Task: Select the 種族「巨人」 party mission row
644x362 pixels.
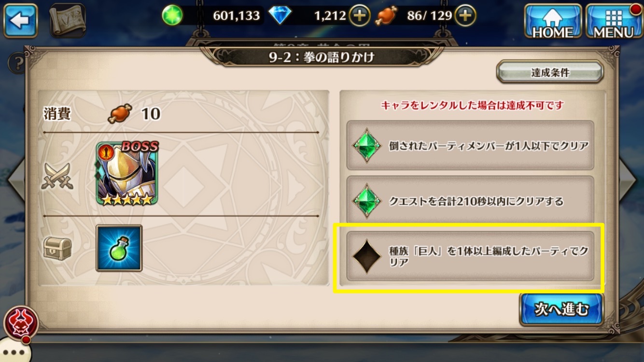Action: tap(470, 256)
